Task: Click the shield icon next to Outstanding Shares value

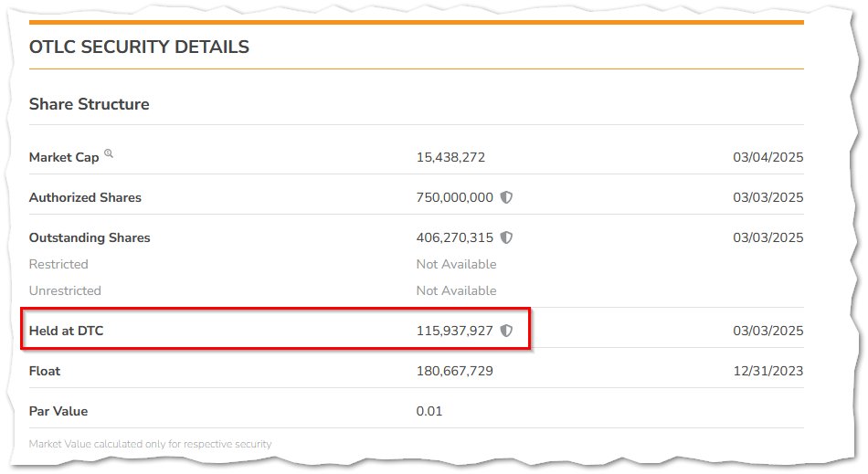Action: point(506,237)
